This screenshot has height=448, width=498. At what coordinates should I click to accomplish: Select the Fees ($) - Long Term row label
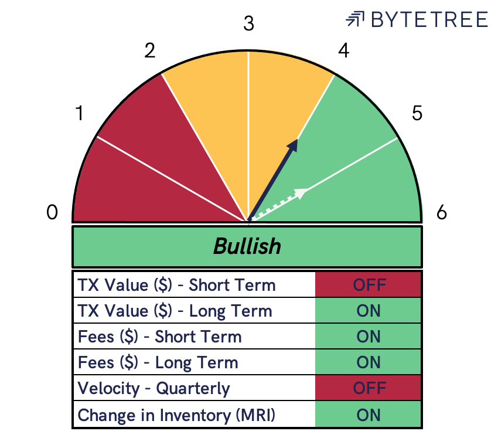pyautogui.click(x=158, y=362)
